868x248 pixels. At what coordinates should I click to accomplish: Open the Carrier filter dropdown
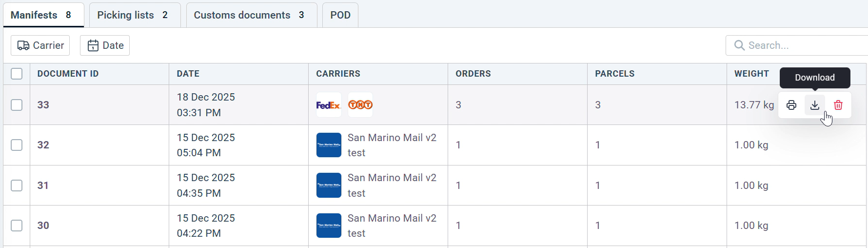[x=40, y=45]
